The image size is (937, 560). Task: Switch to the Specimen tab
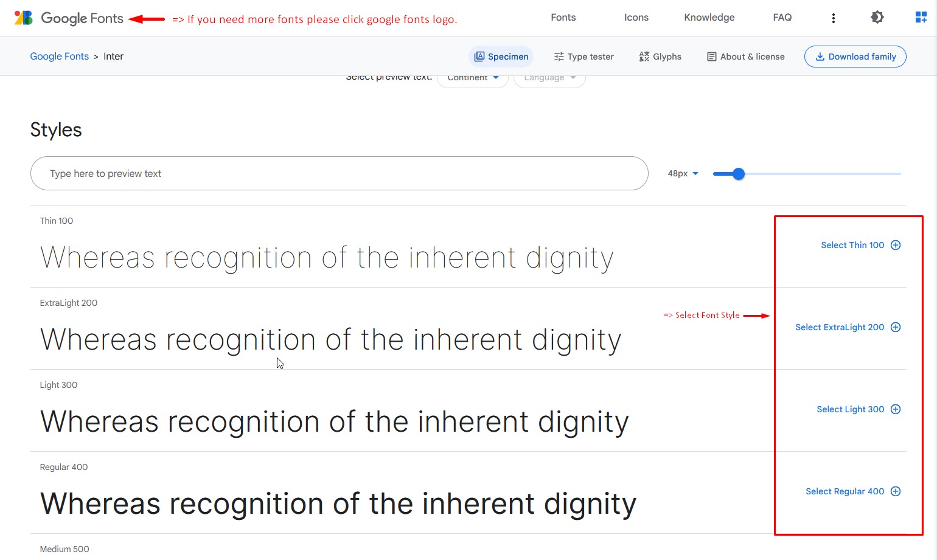(x=501, y=57)
